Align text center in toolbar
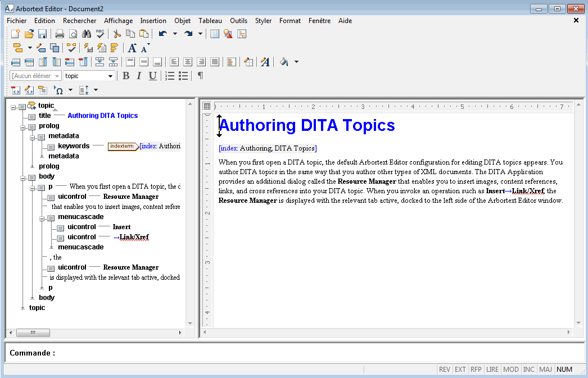 pos(188,62)
